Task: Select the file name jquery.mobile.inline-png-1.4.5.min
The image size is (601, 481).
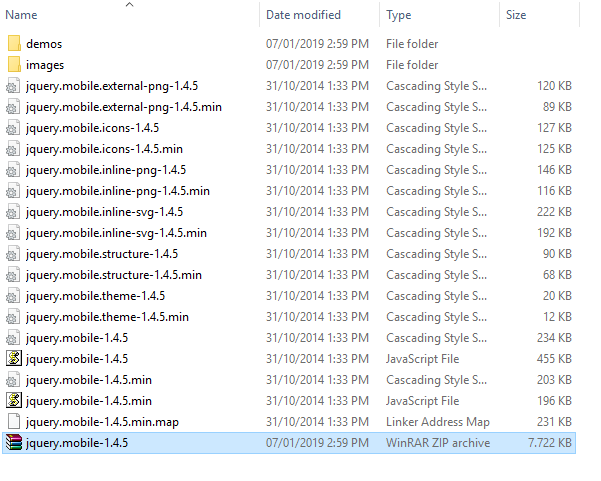Action: tap(118, 191)
